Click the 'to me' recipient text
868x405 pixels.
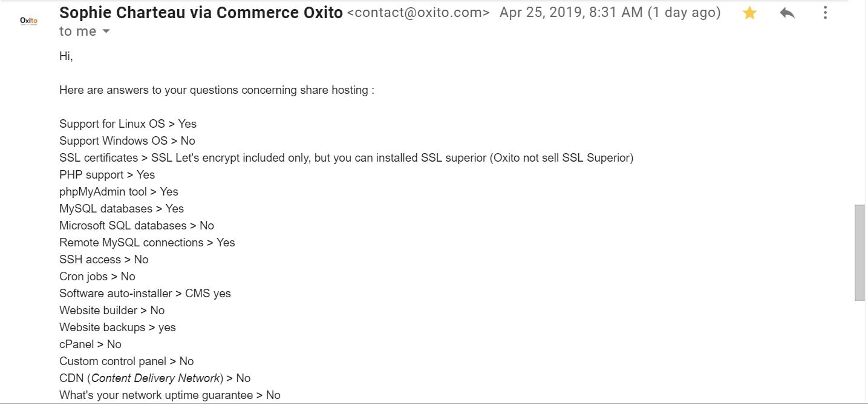click(x=77, y=31)
